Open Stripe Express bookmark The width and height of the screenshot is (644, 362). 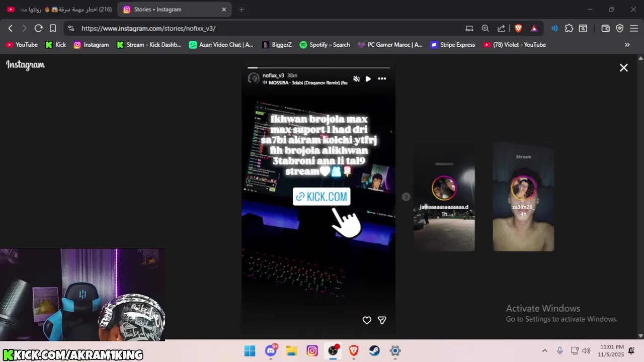(453, 45)
